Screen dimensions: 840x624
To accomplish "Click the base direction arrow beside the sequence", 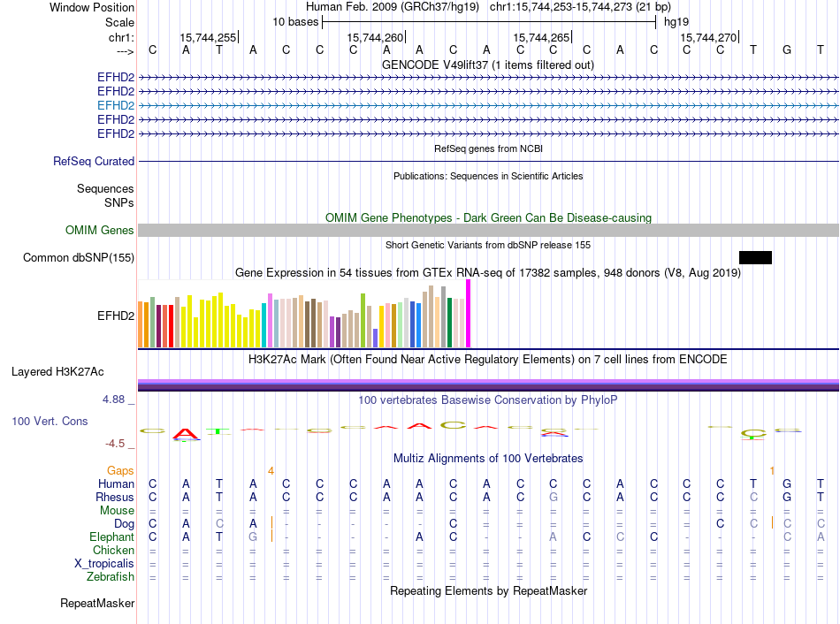I will 124,51.
